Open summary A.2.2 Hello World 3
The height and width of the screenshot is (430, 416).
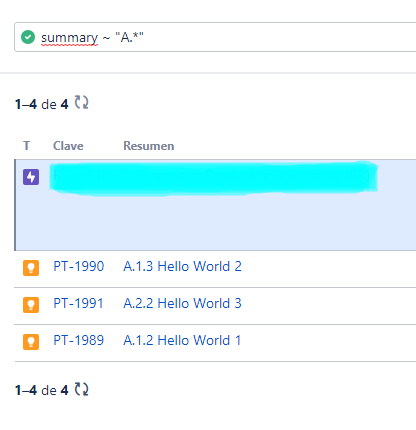point(182,303)
